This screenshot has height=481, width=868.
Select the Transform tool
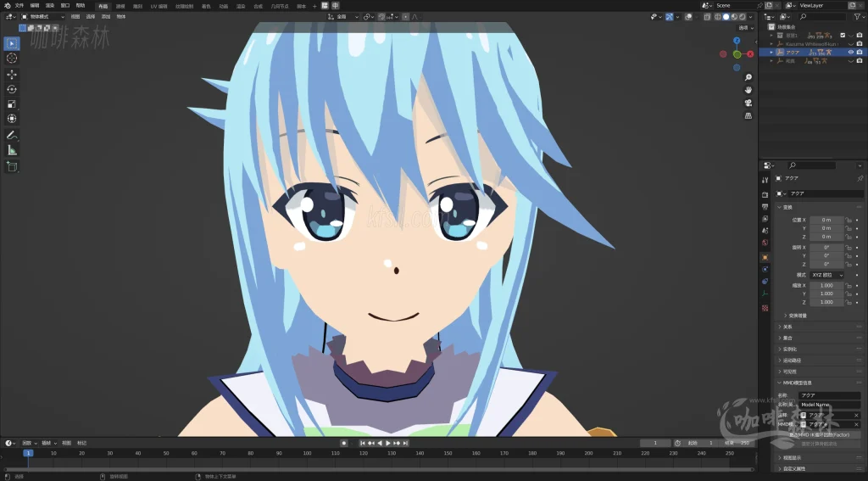click(12, 119)
